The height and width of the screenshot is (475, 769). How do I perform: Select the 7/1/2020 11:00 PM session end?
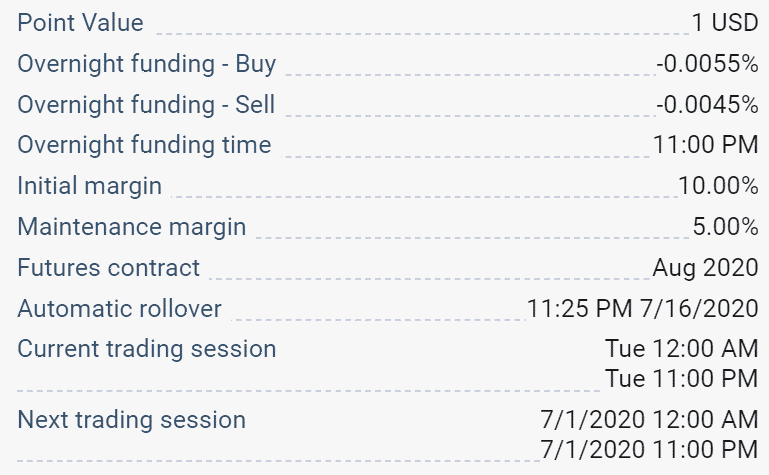click(649, 450)
